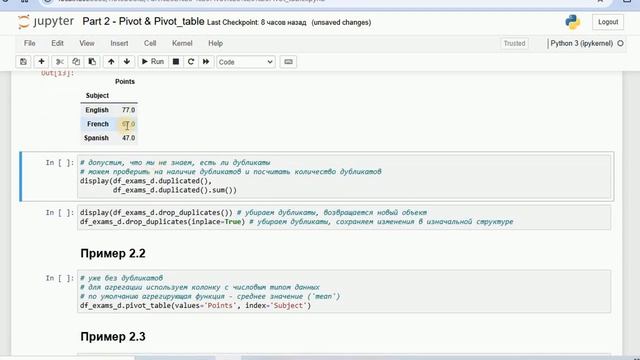Image resolution: width=640 pixels, height=360 pixels.
Task: Paste cells below icon
Action: click(x=92, y=62)
